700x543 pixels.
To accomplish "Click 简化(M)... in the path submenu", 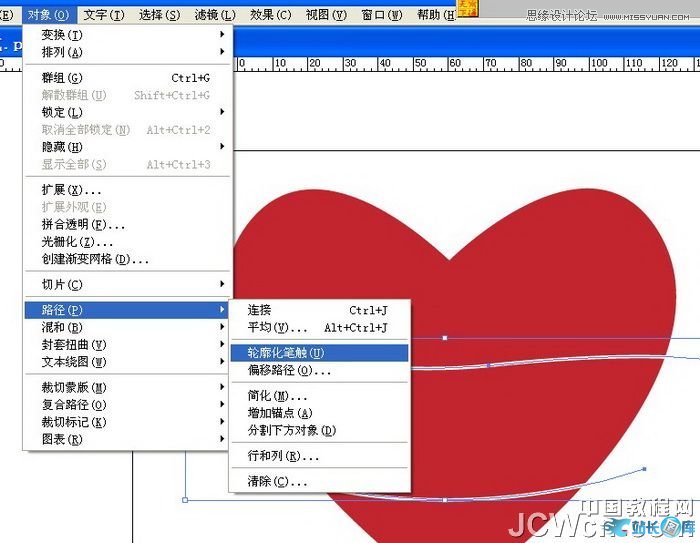I will [x=277, y=396].
